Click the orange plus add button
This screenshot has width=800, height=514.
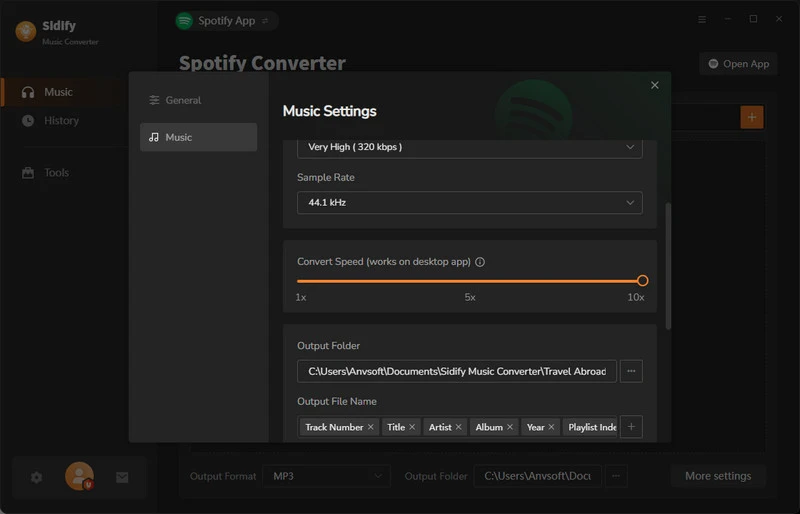(x=752, y=117)
